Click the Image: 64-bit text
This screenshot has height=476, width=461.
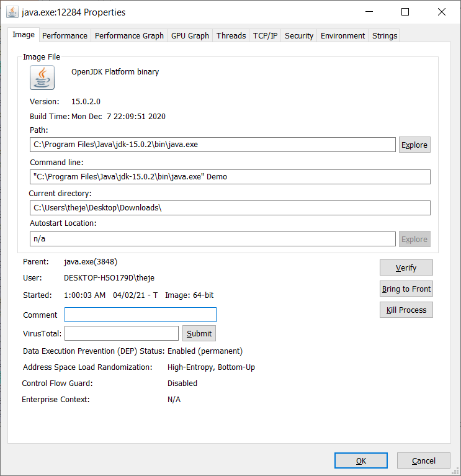point(189,295)
